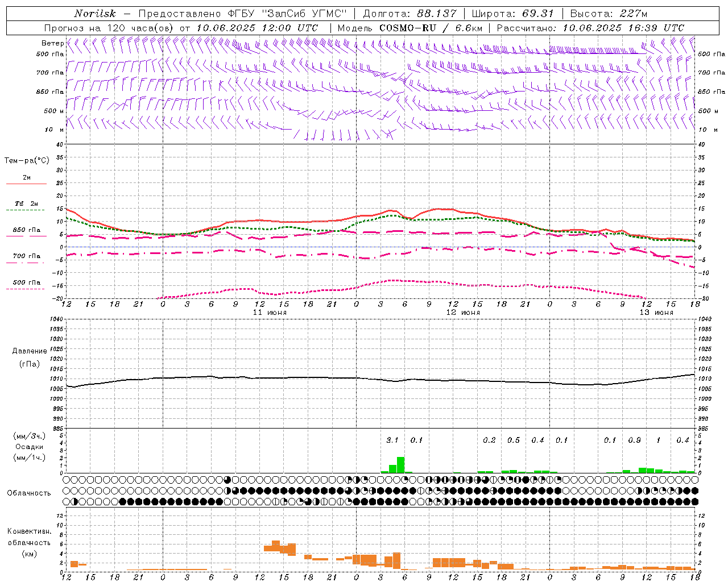This screenshot has width=728, height=582.
Task: Click the 'Тем-ра(°C)' temperature panel label
Action: click(27, 161)
